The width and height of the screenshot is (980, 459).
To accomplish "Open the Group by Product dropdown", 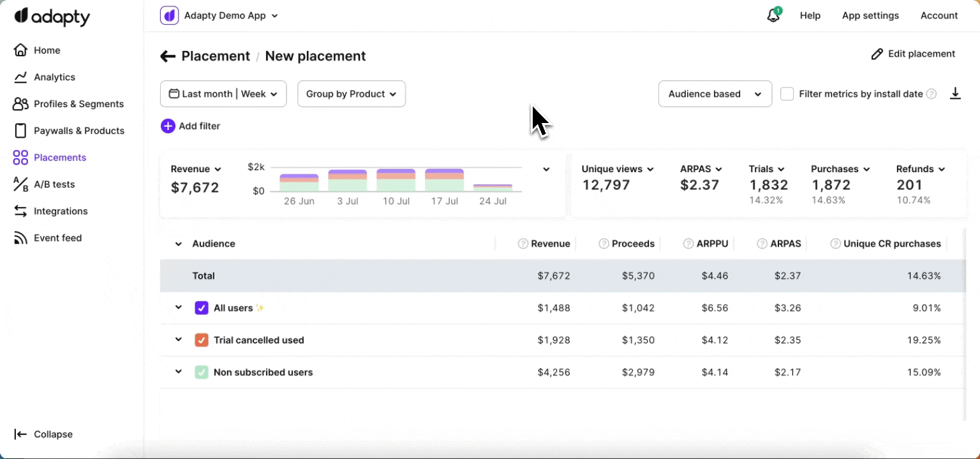I will pyautogui.click(x=352, y=94).
